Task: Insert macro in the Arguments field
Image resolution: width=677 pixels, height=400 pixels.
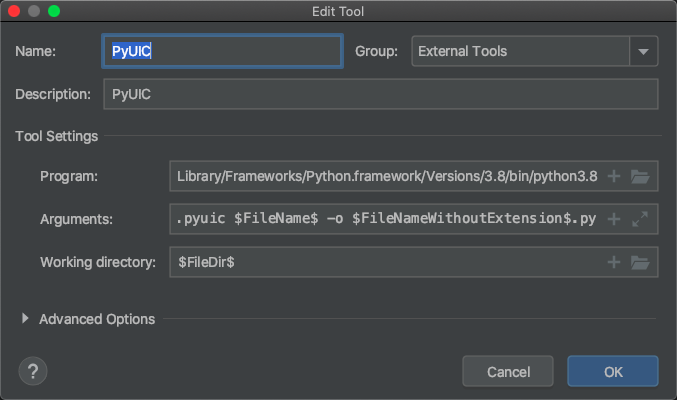Action: (614, 219)
